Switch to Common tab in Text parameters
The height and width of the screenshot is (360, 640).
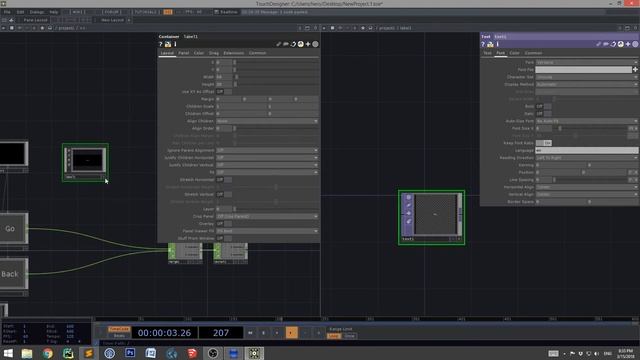[x=533, y=53]
